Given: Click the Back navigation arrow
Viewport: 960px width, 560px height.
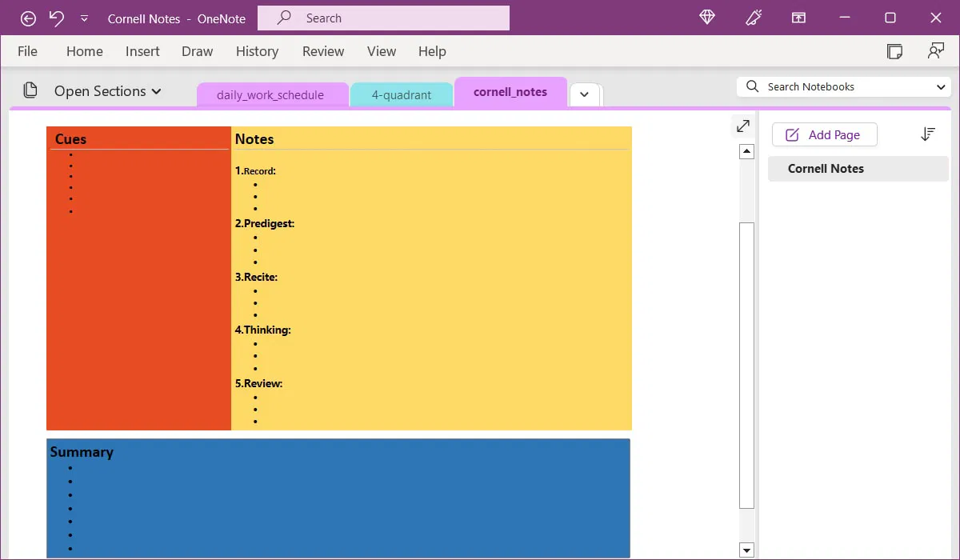Looking at the screenshot, I should tap(28, 18).
